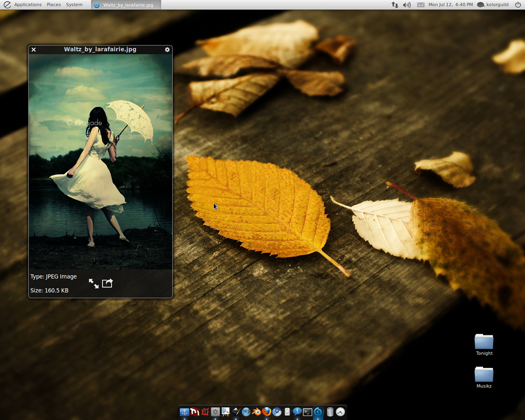Screen dimensions: 525x420
Task: Open the network connections indicator
Action: (x=395, y=5)
